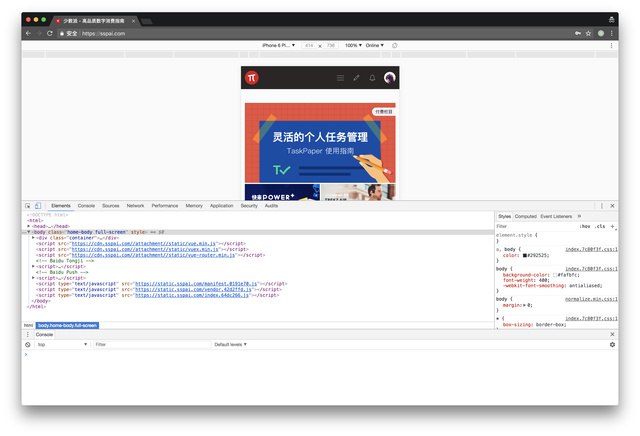This screenshot has width=640, height=436.
Task: Open the Application tab
Action: (222, 206)
